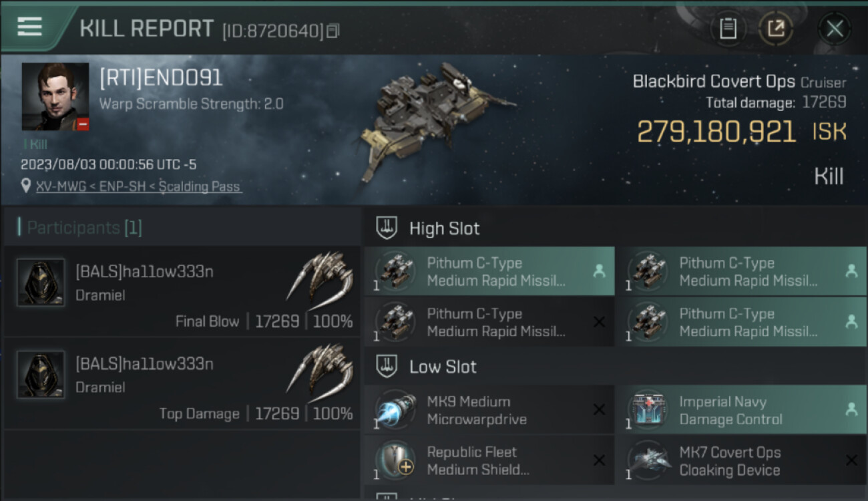The image size is (868, 501).
Task: Select the Imperial Navy Damage Control icon
Action: pyautogui.click(x=647, y=410)
